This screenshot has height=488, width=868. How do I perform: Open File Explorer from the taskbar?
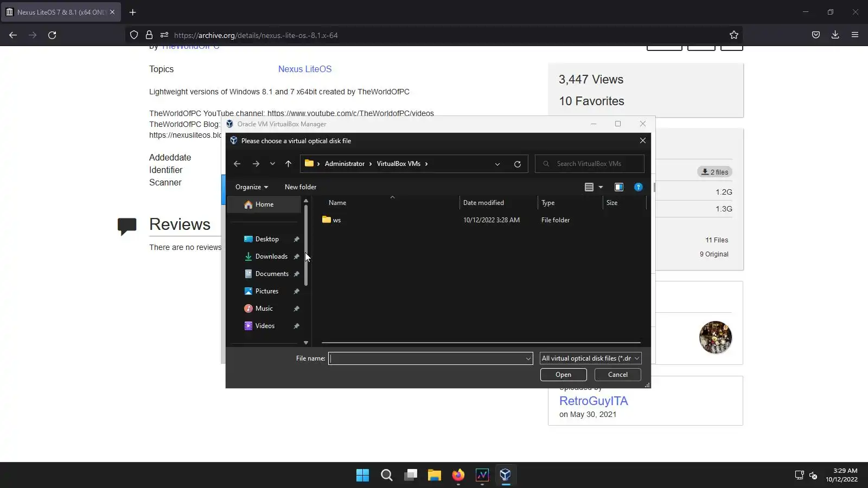[435, 476]
